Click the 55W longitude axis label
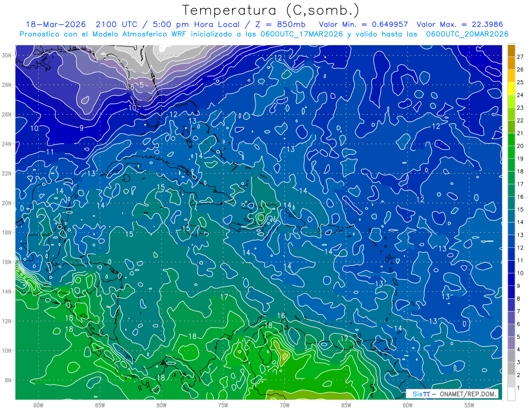Image resolution: width=532 pixels, height=411 pixels. pyautogui.click(x=469, y=405)
